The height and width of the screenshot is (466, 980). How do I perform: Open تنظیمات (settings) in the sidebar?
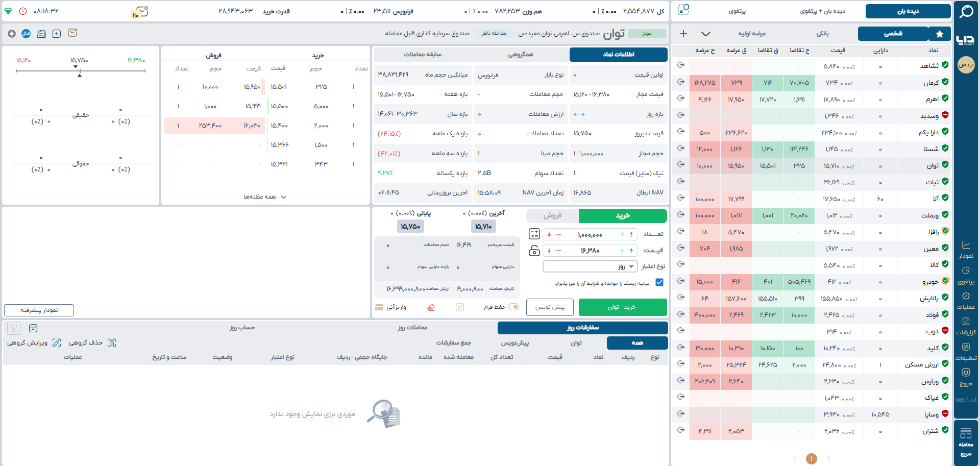pos(966,352)
